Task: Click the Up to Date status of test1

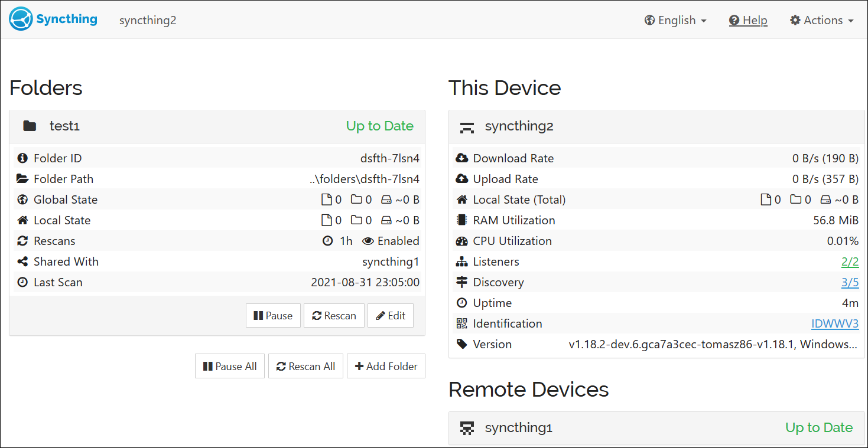Action: (x=380, y=126)
